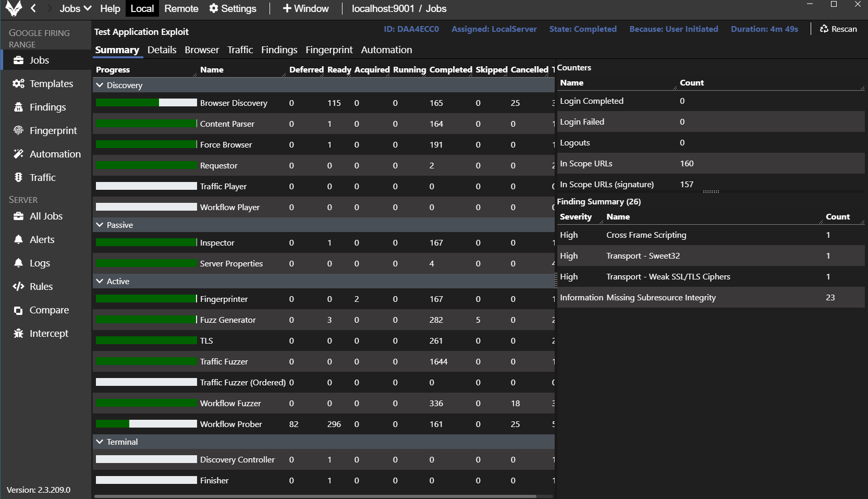Open the Help menu
Viewport: 868px width, 499px height.
(110, 8)
